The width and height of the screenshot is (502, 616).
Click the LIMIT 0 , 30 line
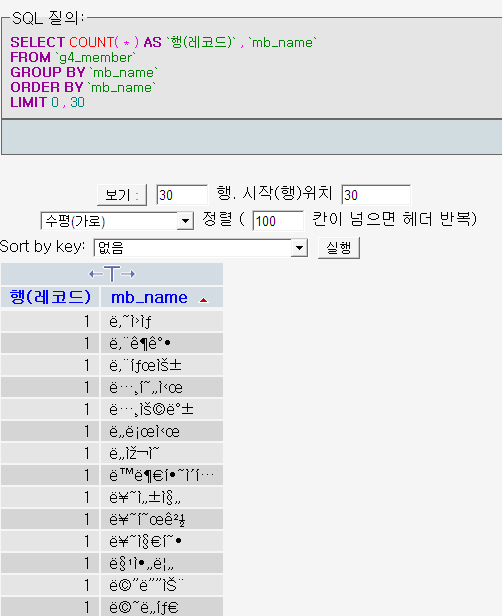(48, 102)
